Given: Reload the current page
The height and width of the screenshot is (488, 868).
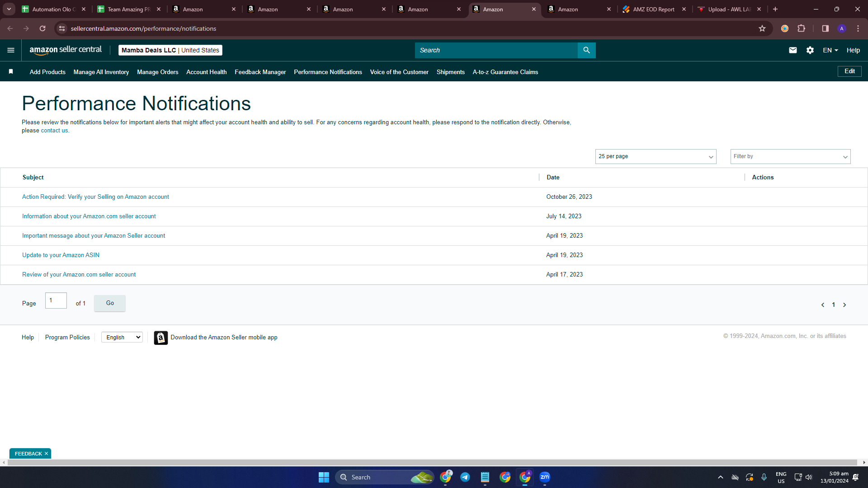Looking at the screenshot, I should (42, 28).
